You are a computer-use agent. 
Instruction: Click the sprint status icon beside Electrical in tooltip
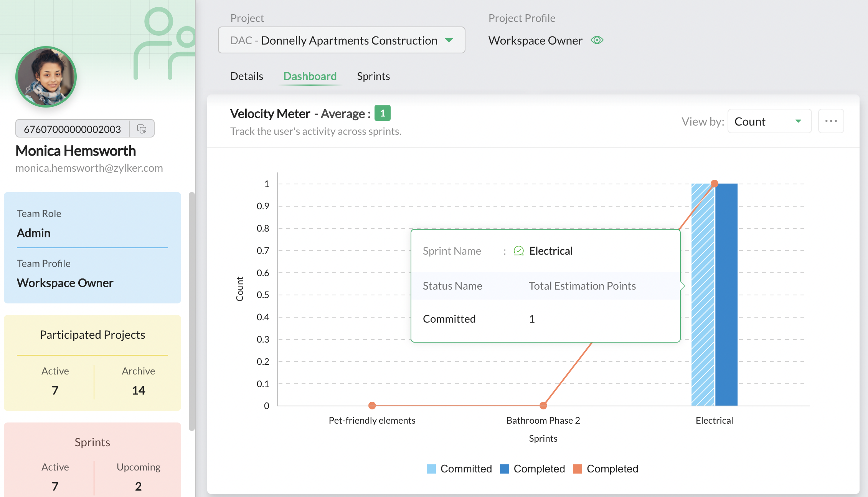coord(518,251)
